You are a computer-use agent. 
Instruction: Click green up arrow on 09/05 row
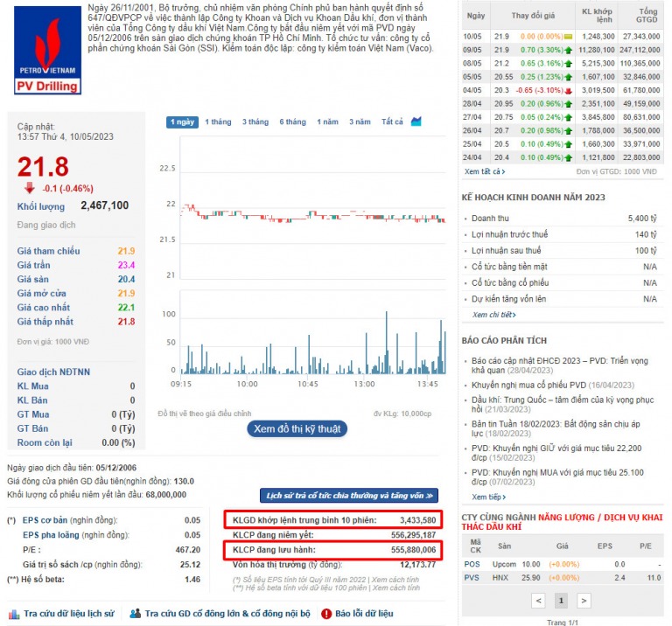tap(568, 50)
